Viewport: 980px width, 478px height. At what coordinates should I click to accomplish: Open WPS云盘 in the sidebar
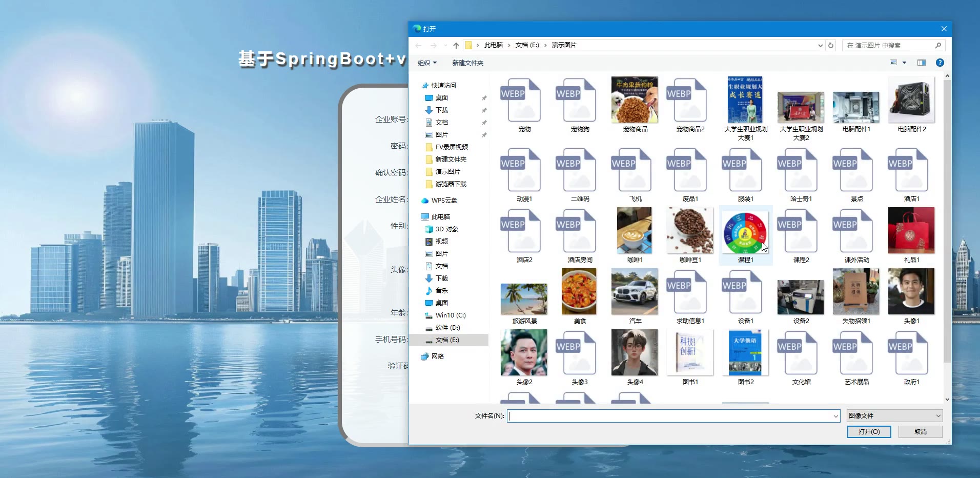tap(444, 201)
